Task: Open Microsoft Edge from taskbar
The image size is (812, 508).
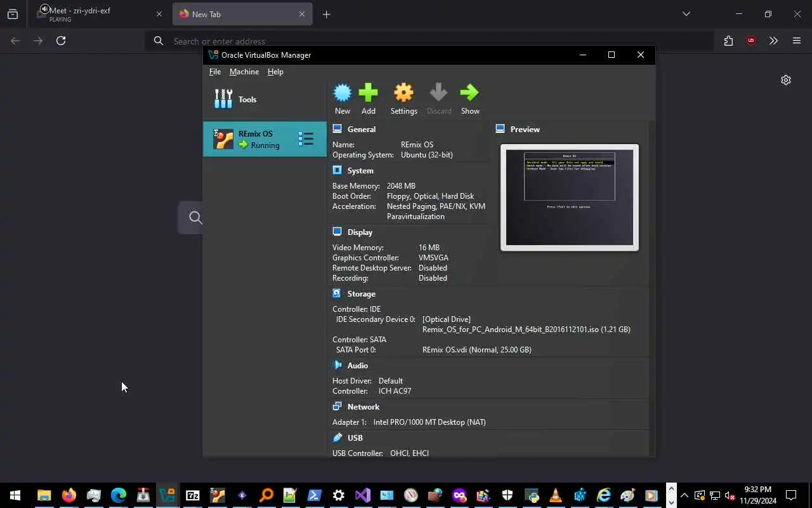Action: click(118, 495)
